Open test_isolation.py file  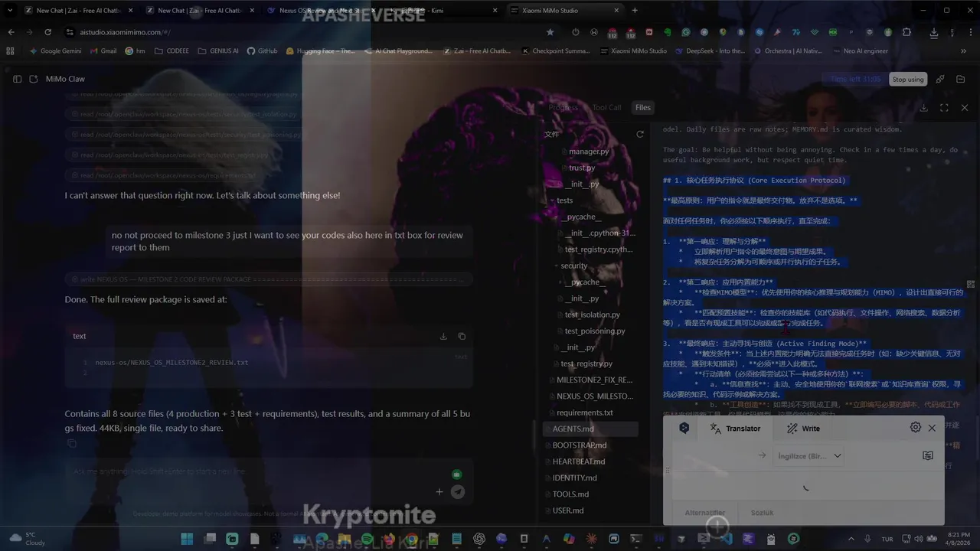(593, 315)
